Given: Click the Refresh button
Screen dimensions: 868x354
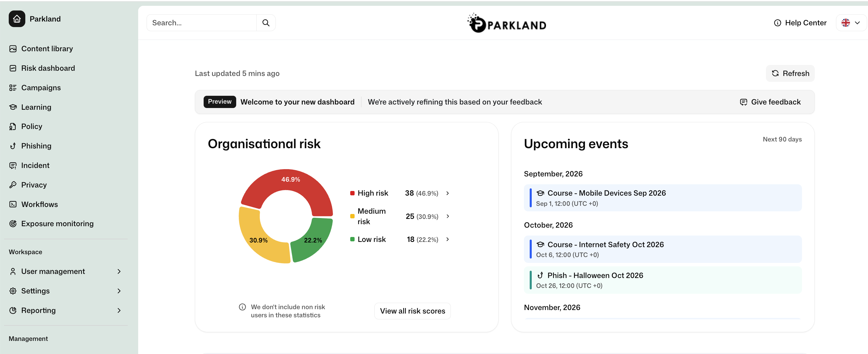Looking at the screenshot, I should point(790,73).
